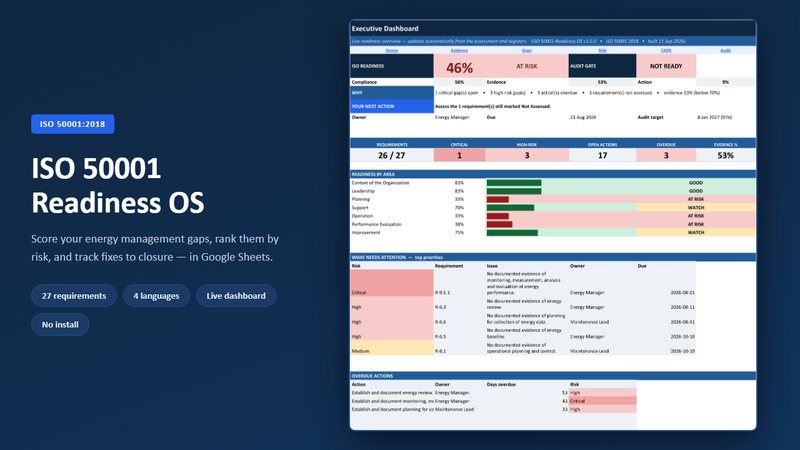Open the Gaps navigation link

pos(527,51)
